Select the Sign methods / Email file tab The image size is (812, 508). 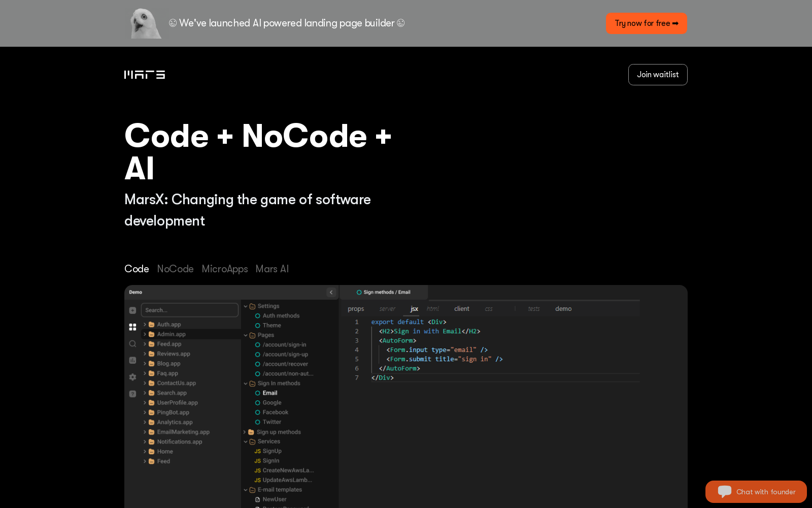pos(384,292)
